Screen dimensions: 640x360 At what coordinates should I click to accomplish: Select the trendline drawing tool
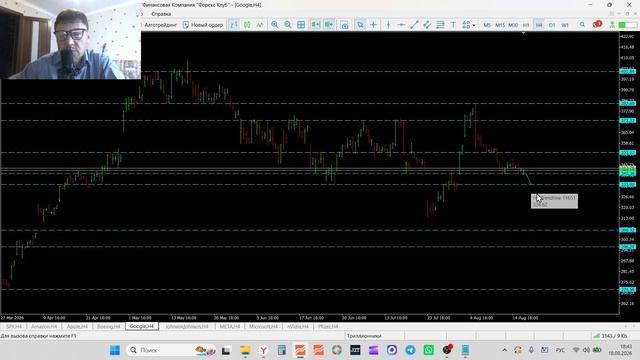tap(414, 25)
